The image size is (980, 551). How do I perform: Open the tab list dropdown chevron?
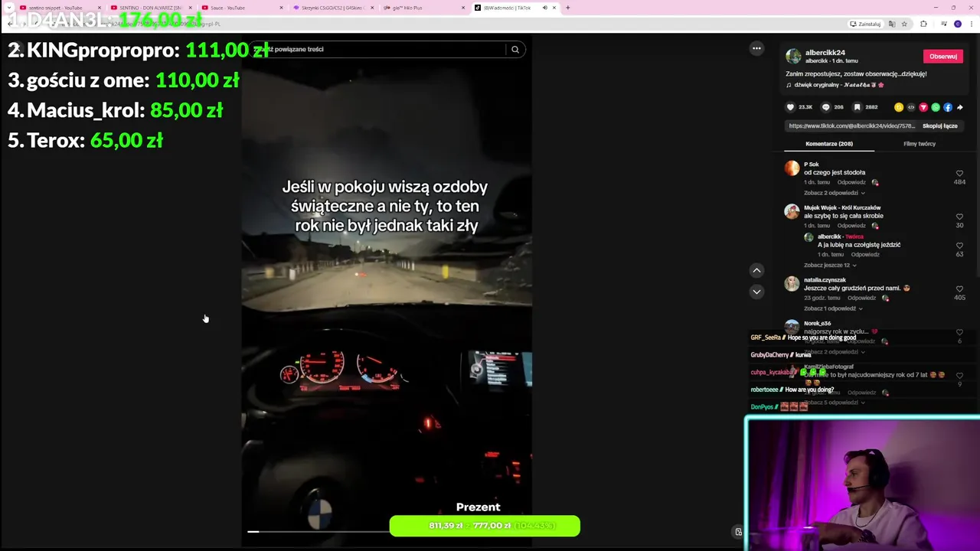(x=8, y=8)
